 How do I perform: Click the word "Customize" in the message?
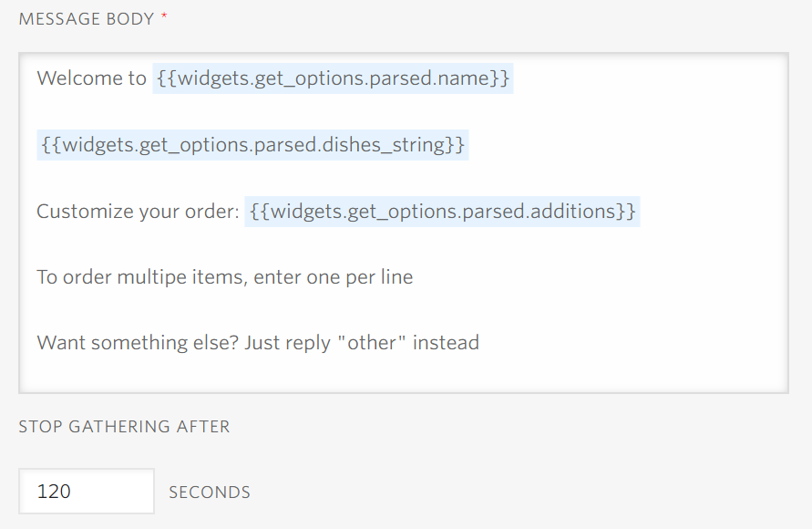coord(80,212)
